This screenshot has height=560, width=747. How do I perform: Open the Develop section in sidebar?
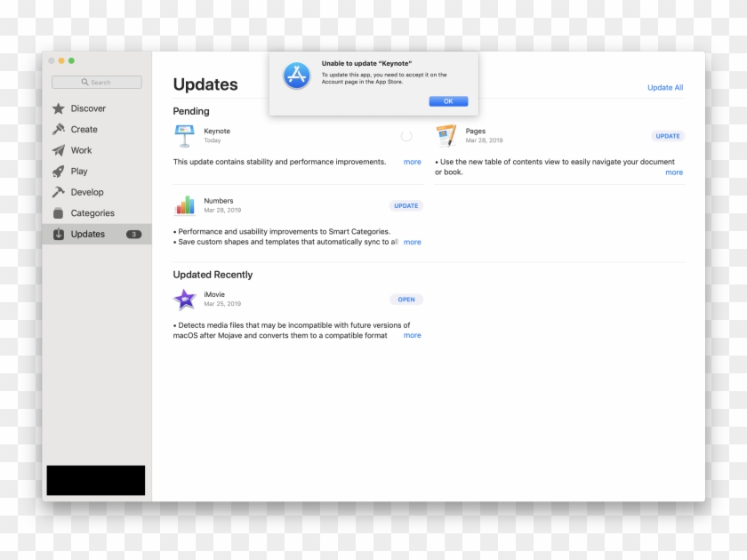[x=87, y=192]
